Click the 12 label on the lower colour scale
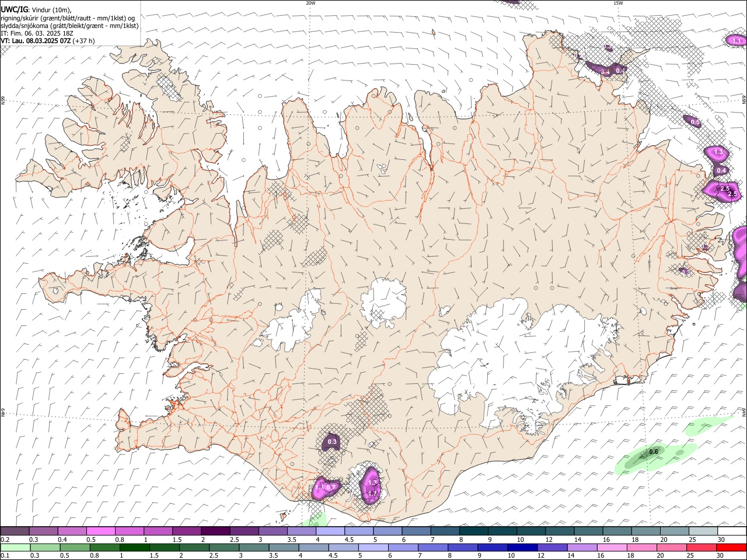Viewport: 747px width, 560px height. tap(541, 556)
